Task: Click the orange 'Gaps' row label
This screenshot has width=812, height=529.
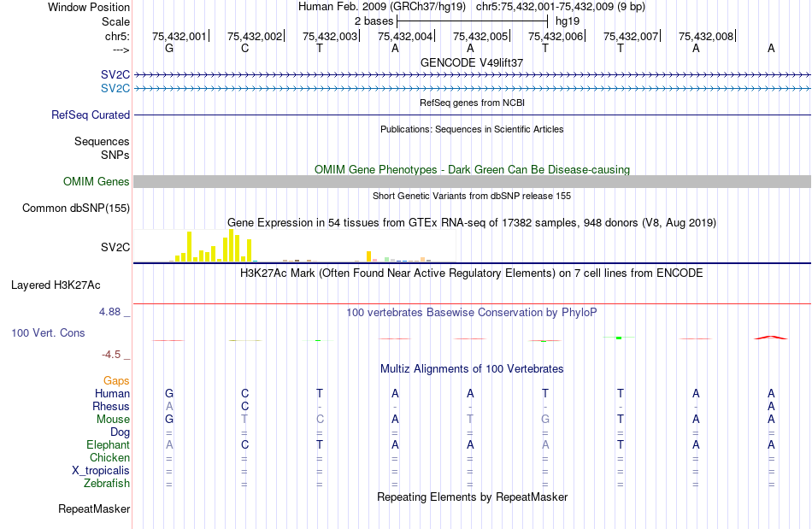Action: tap(116, 380)
